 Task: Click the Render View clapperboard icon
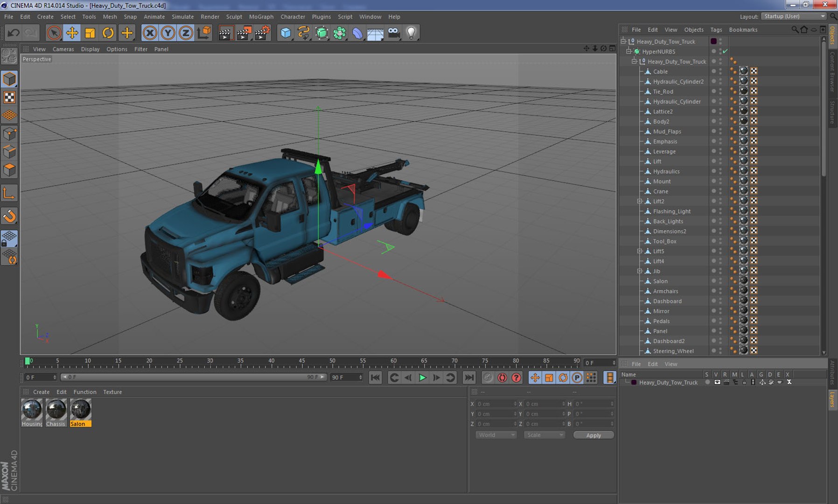(225, 33)
